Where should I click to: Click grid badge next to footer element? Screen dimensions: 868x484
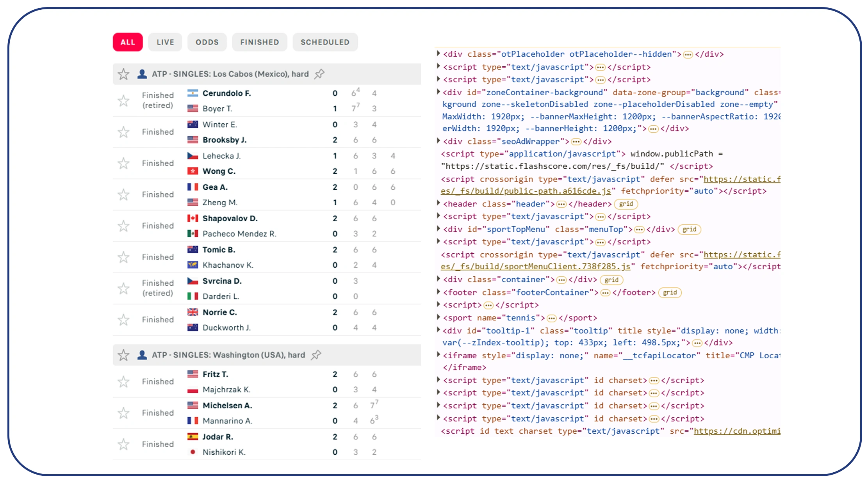point(670,292)
